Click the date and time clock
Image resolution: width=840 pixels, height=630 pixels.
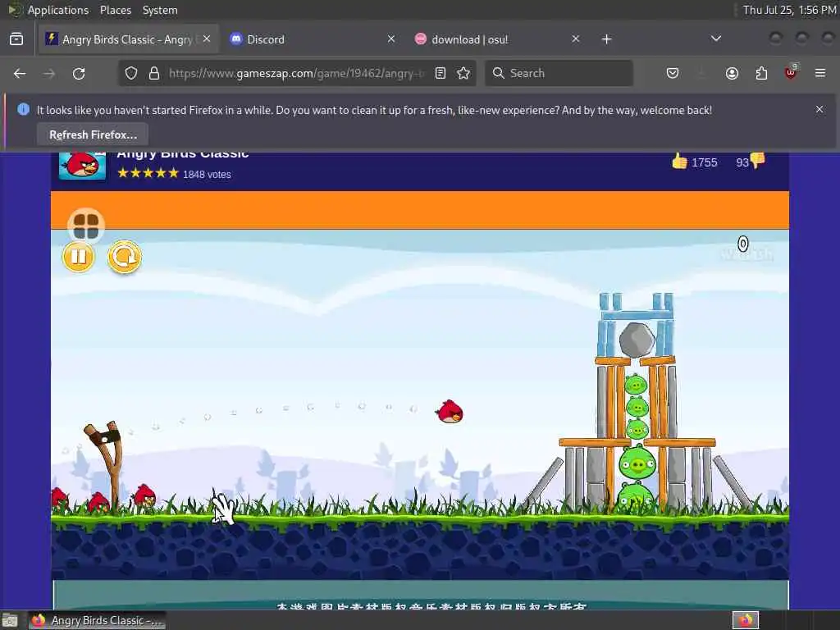click(x=789, y=10)
